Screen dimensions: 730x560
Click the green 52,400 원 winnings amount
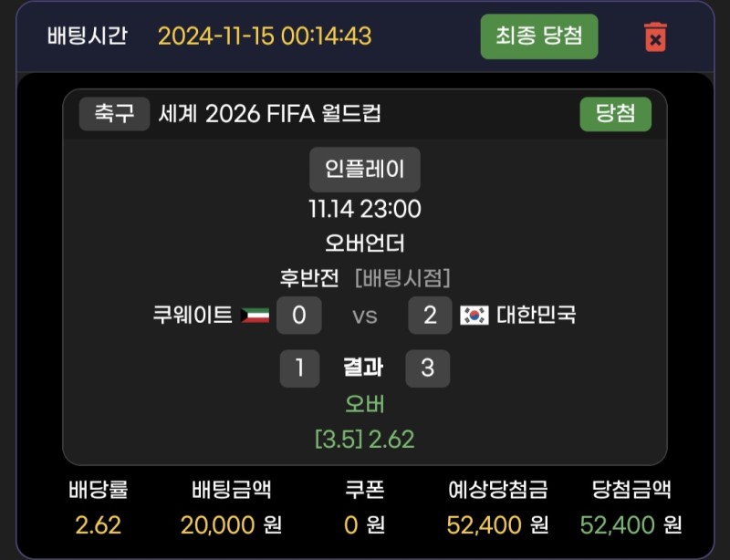point(631,524)
